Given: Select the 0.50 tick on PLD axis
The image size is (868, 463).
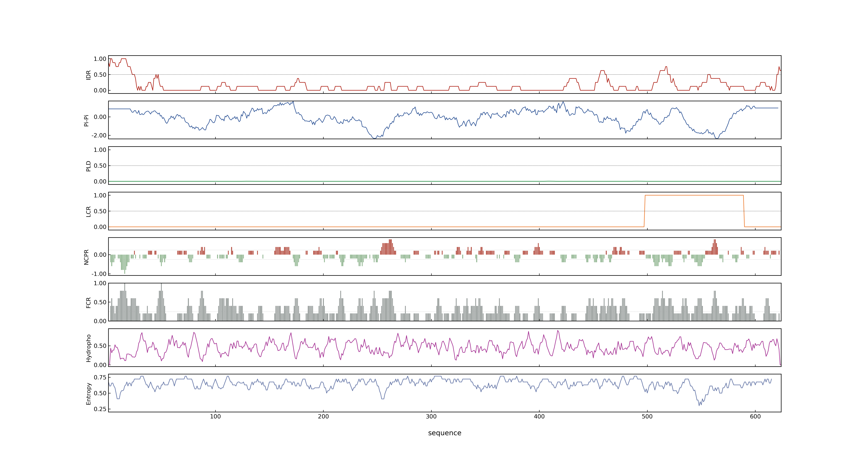Looking at the screenshot, I should tap(100, 166).
